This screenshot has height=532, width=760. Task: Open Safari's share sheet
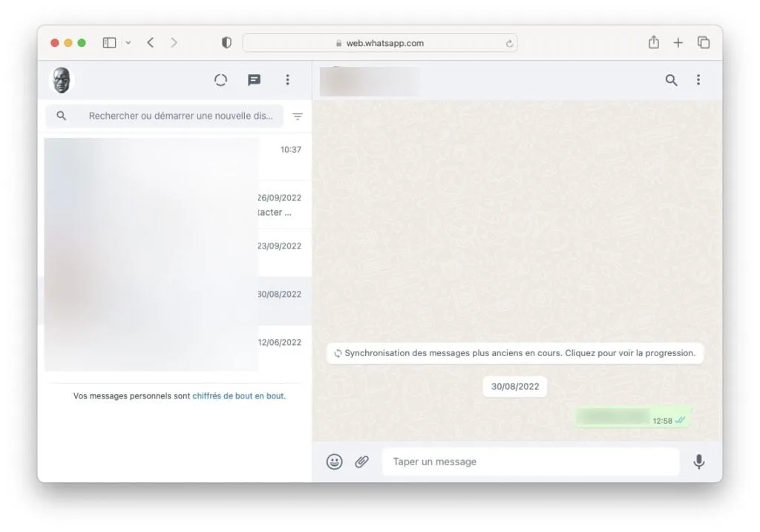(653, 42)
